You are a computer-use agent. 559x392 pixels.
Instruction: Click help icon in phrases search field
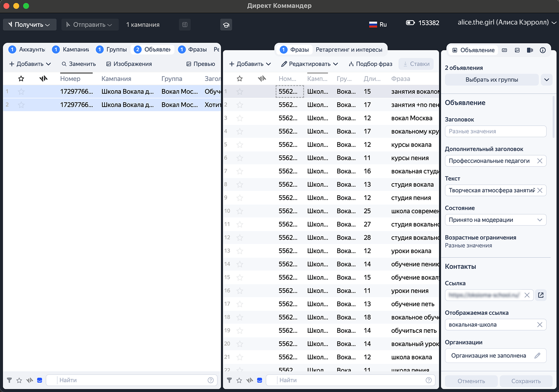click(429, 380)
